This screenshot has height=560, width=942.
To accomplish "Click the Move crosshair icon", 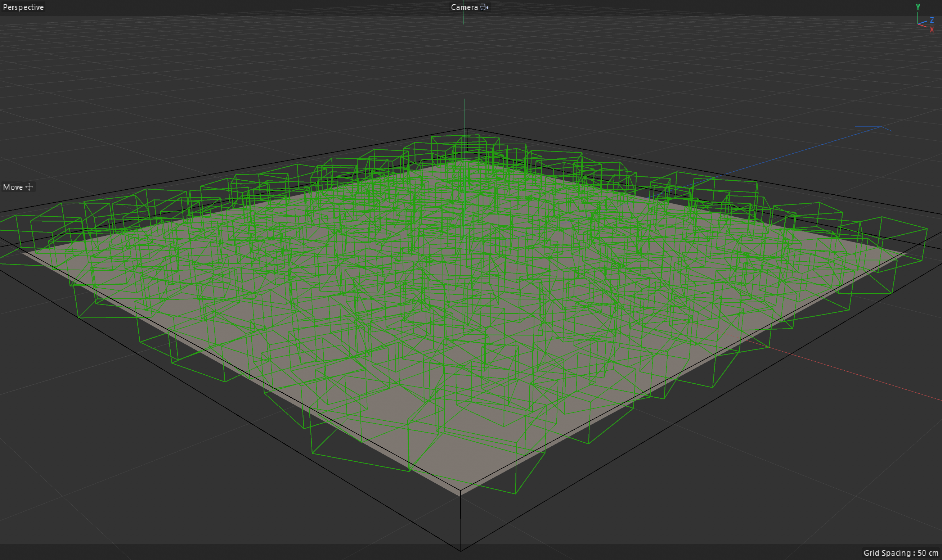I will point(29,187).
